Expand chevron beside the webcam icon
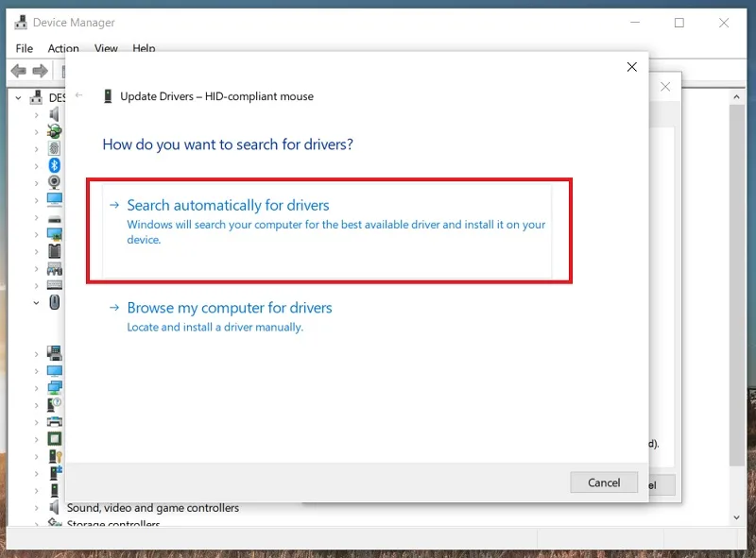 (x=36, y=183)
